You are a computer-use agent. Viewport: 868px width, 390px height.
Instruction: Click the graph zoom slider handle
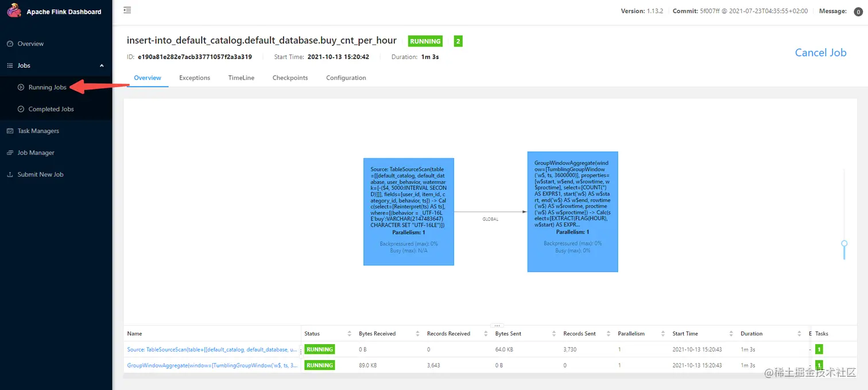tap(844, 243)
